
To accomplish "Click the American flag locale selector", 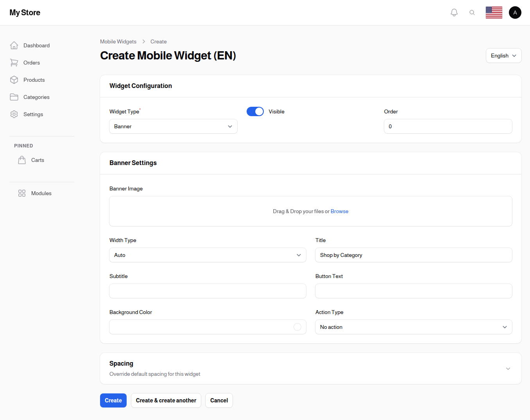I will click(494, 12).
